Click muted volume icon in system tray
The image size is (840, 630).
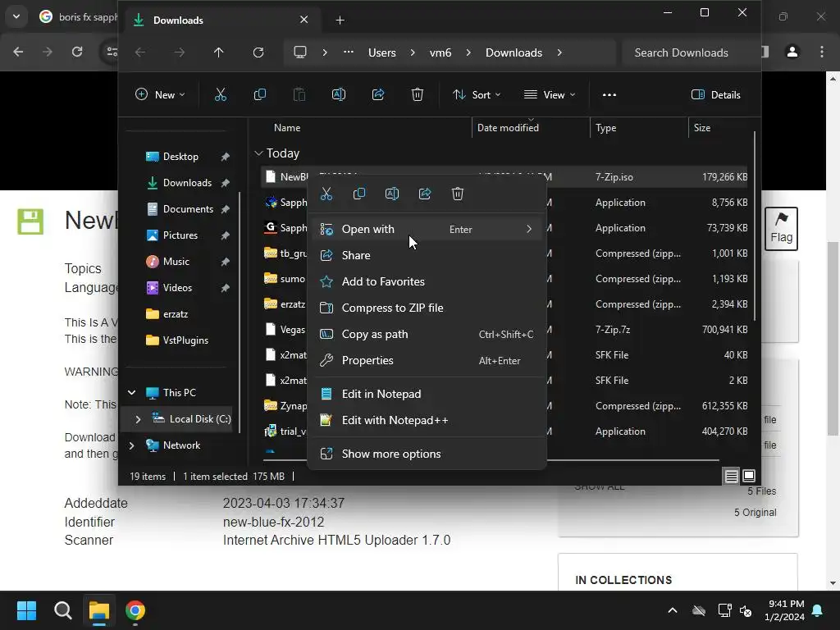pyautogui.click(x=746, y=610)
